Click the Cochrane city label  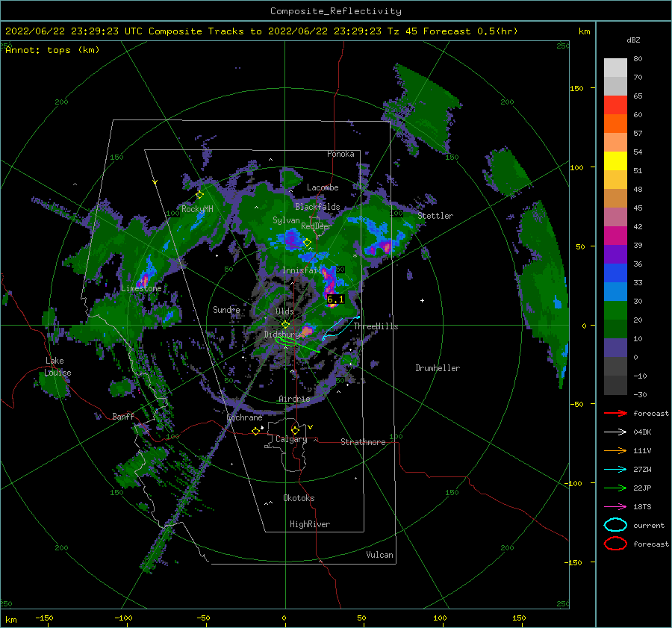244,417
